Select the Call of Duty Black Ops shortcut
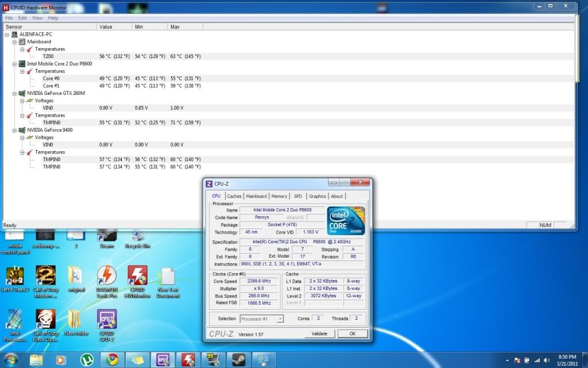Screen dimensions: 588x368 point(46,325)
